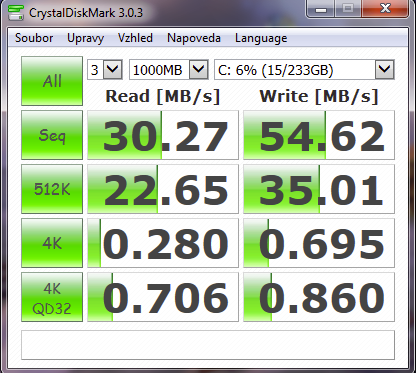Viewport: 416px width, 373px height.
Task: Click the 512K write result 35.01
Action: pos(319,189)
